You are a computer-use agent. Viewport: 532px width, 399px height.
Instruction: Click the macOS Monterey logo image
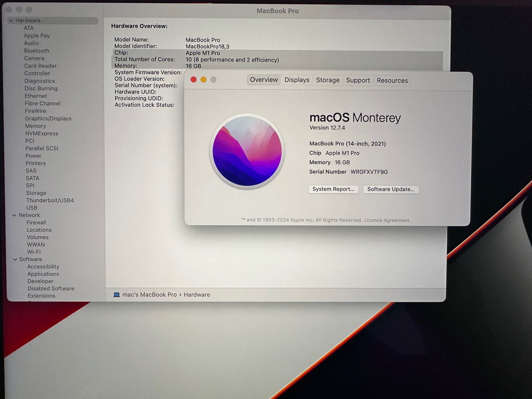point(247,151)
